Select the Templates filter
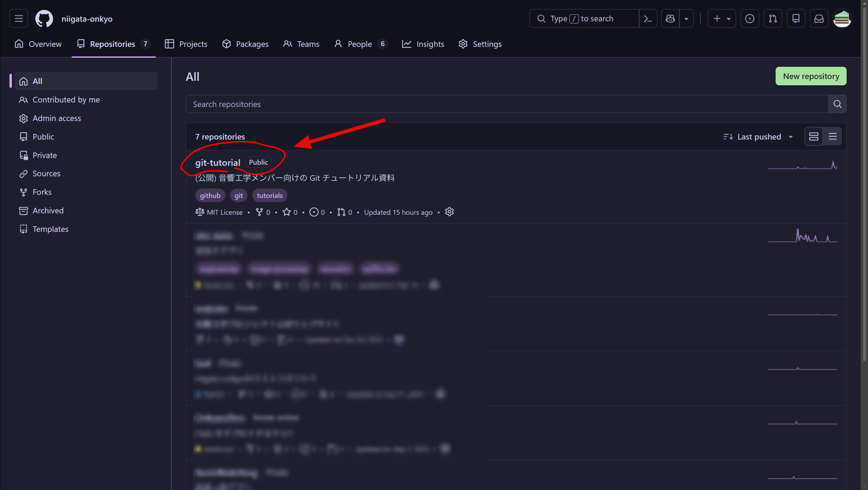The image size is (868, 490). click(86, 229)
